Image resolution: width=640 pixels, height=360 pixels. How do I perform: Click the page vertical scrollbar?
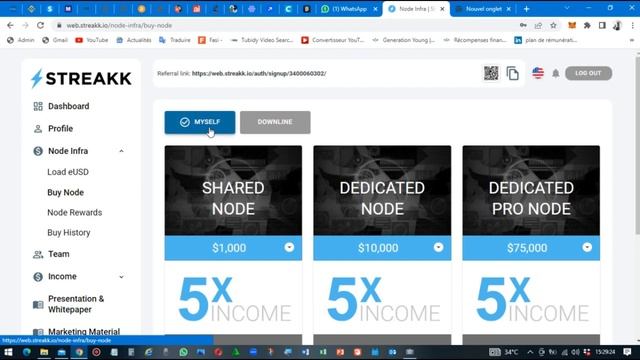point(637,145)
